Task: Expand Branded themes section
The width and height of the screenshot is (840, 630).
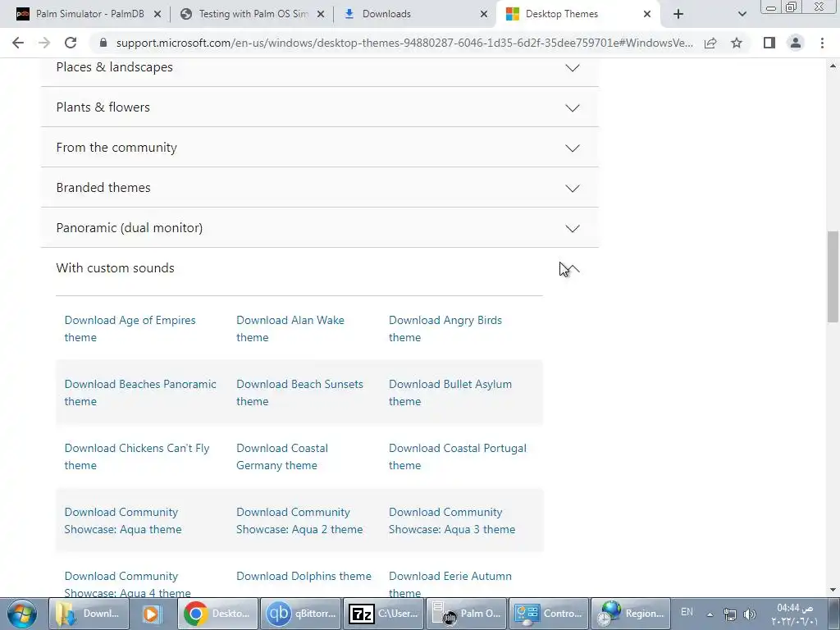Action: 319,188
